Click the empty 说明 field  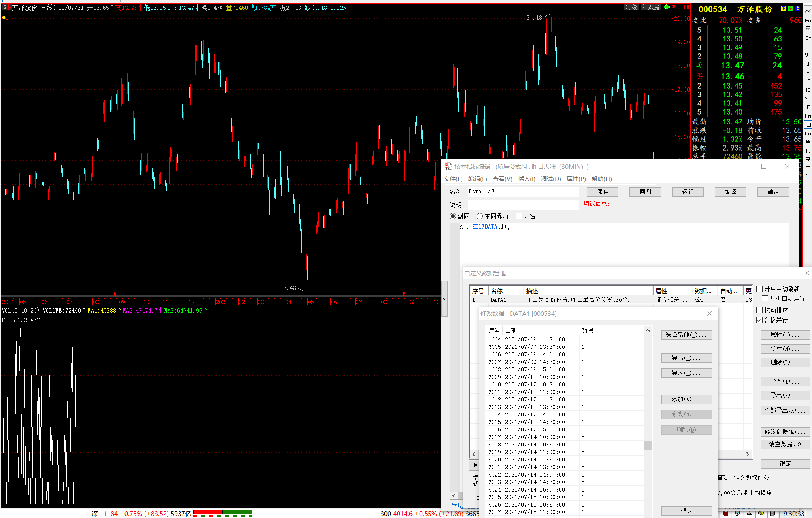click(x=523, y=205)
